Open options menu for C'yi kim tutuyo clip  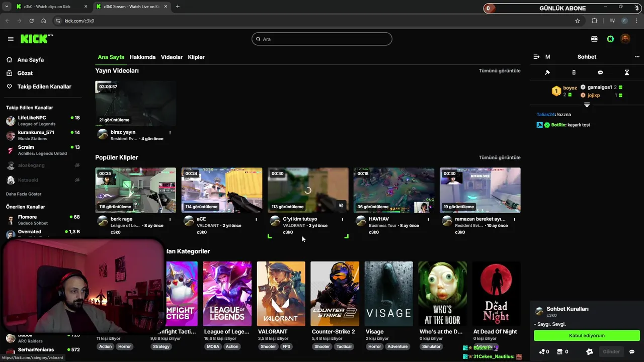342,219
